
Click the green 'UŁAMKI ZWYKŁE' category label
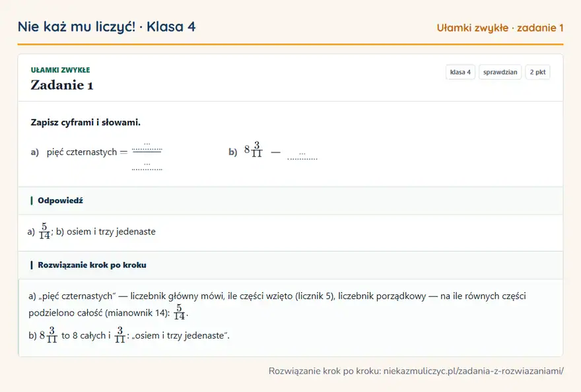click(60, 70)
